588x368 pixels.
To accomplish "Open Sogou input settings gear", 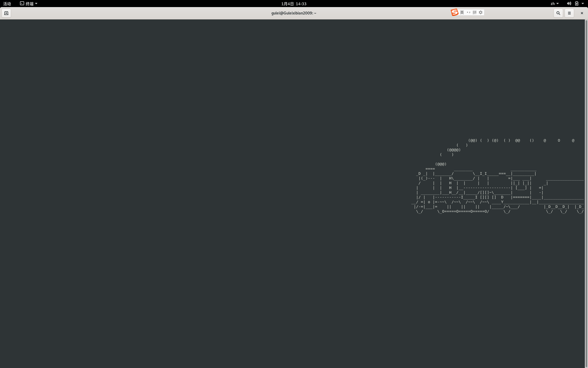I will [x=481, y=12].
